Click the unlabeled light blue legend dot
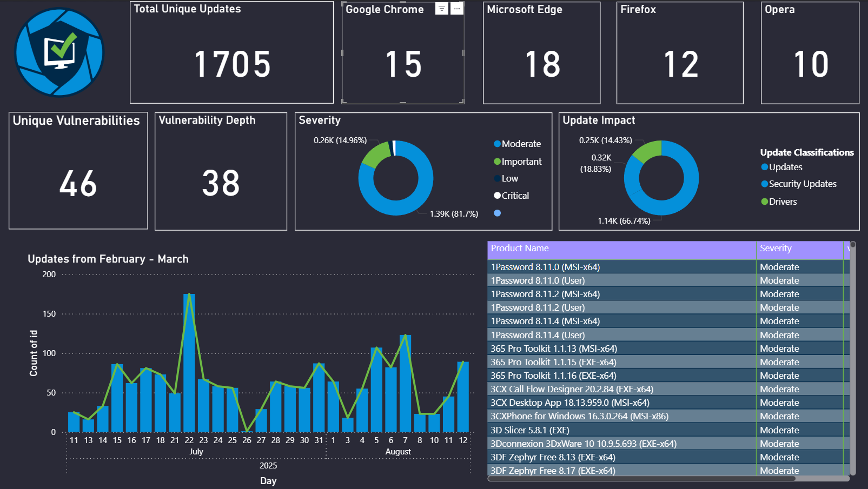Image resolution: width=868 pixels, height=489 pixels. click(x=498, y=213)
